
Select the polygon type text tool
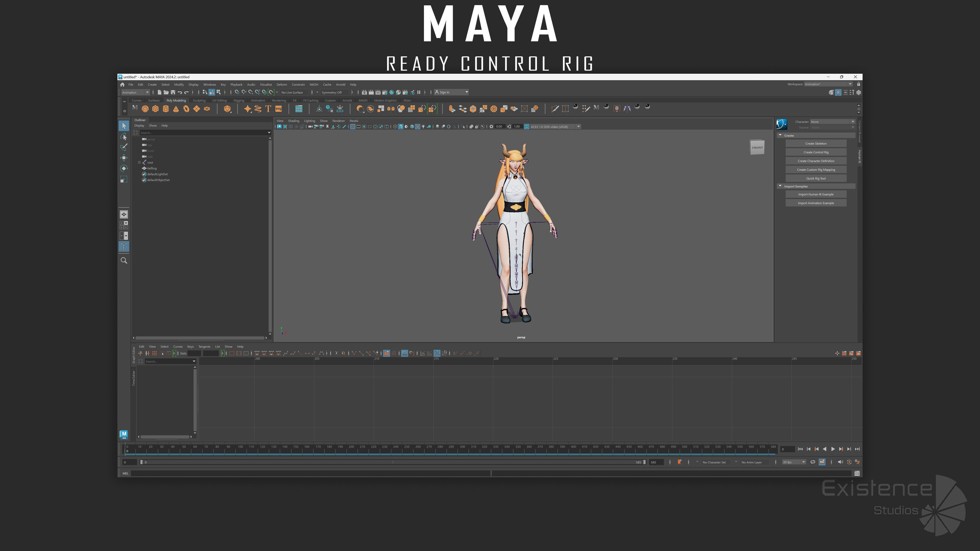268,109
